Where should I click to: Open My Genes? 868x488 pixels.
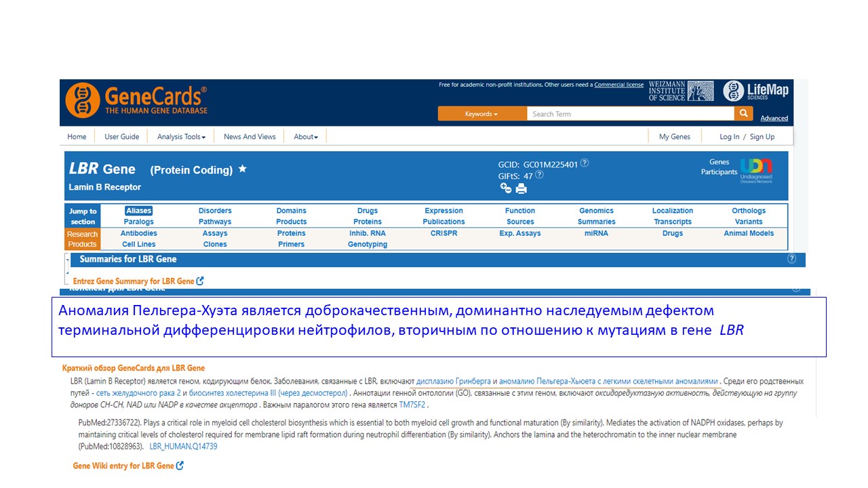pyautogui.click(x=675, y=136)
